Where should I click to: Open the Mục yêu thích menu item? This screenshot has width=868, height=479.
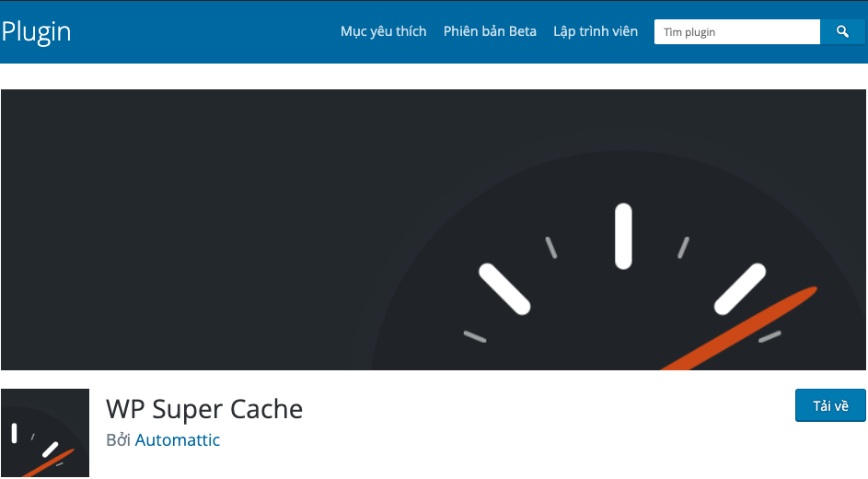tap(383, 31)
